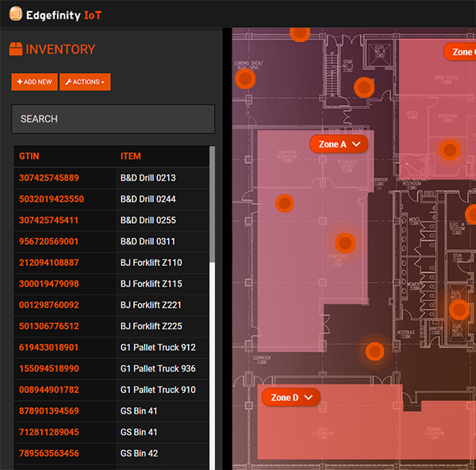Click the Add New button

[x=35, y=82]
